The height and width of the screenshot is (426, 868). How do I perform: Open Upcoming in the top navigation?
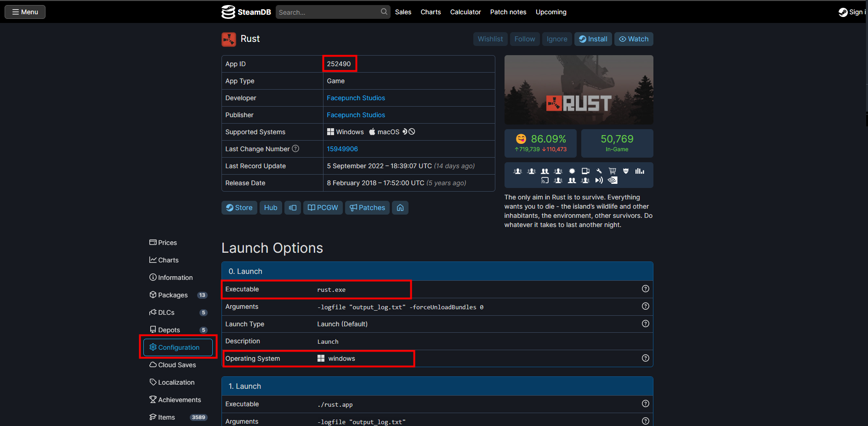(x=551, y=12)
